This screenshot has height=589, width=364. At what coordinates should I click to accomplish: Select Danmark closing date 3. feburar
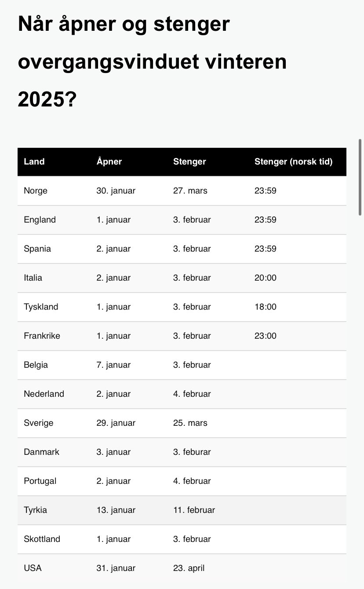coord(192,452)
